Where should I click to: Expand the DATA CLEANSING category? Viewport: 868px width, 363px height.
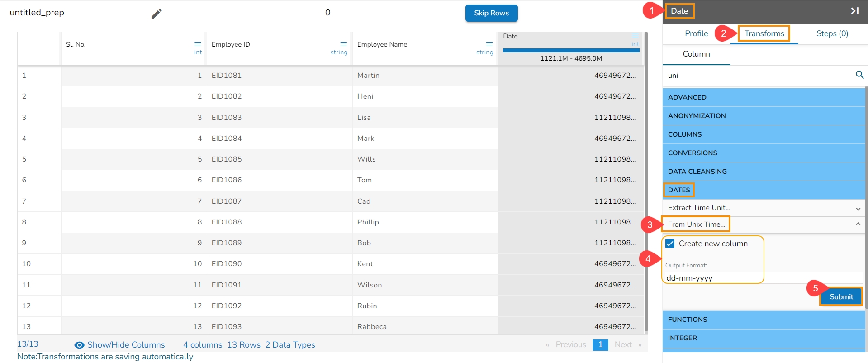764,172
